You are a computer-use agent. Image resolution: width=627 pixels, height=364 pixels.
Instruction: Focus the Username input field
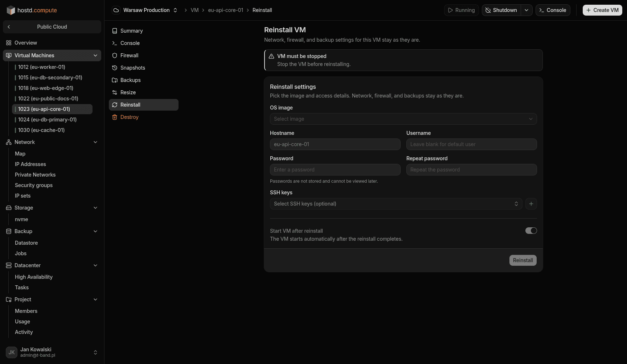472,144
